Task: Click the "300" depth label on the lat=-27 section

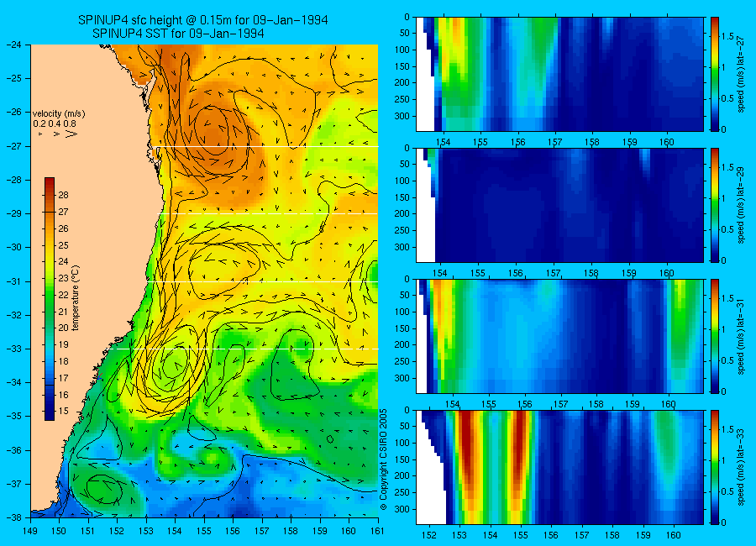Action: coord(402,116)
